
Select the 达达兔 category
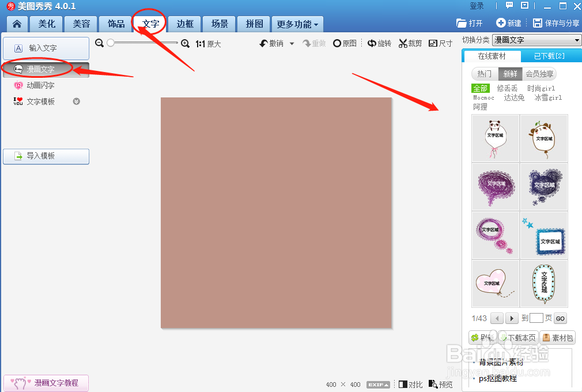(514, 97)
